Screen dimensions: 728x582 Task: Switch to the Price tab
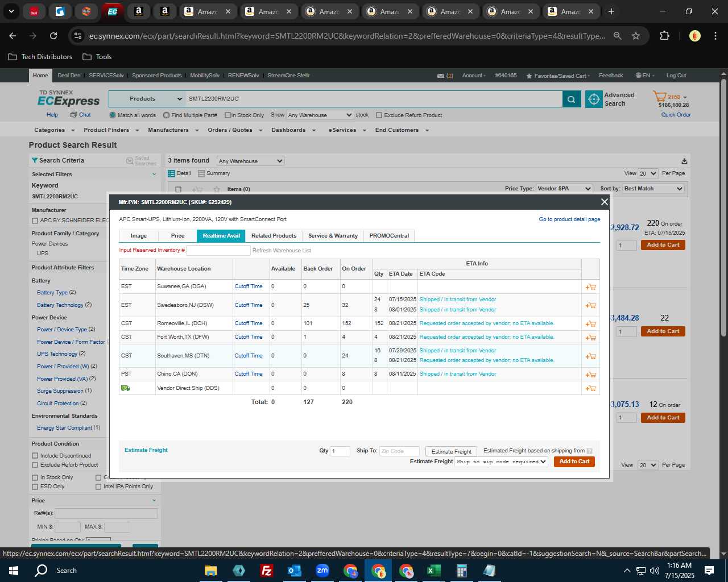tap(177, 236)
